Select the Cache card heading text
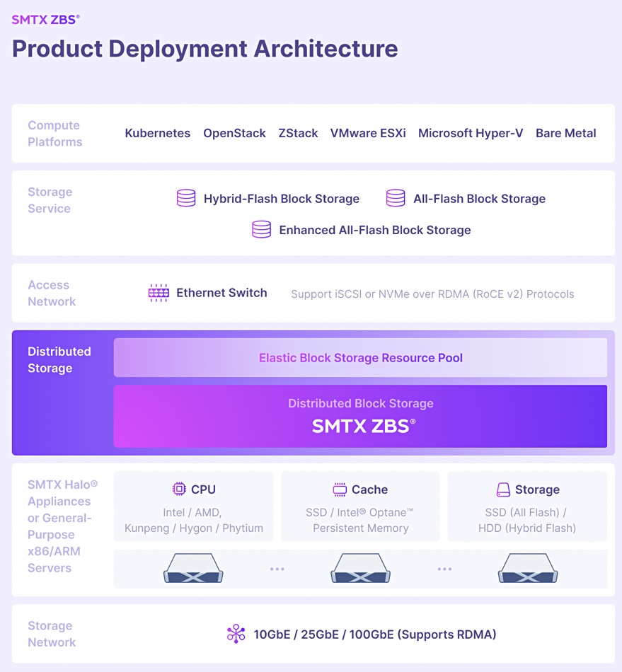The height and width of the screenshot is (672, 622). coord(369,489)
